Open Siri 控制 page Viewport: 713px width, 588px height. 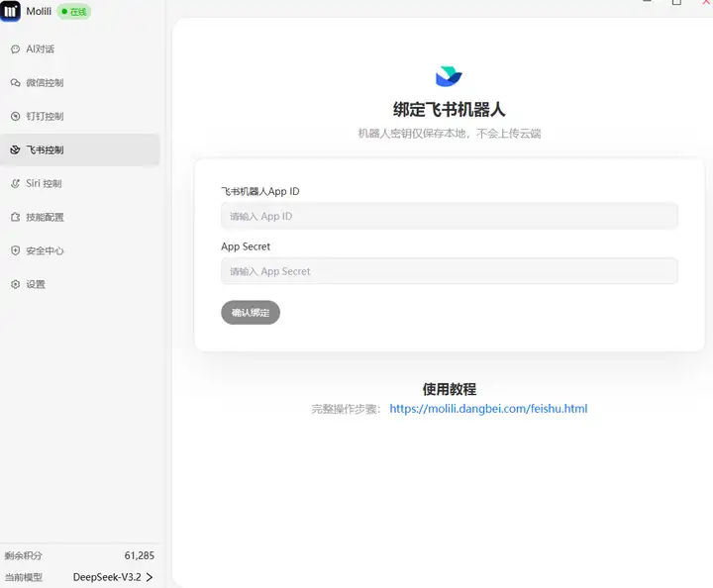pyautogui.click(x=79, y=183)
